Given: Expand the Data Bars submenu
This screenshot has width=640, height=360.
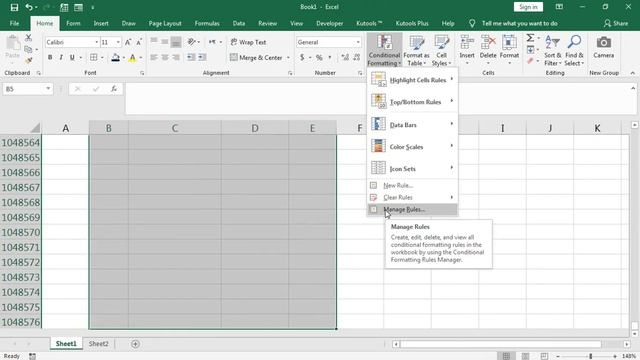Looking at the screenshot, I should pos(412,124).
